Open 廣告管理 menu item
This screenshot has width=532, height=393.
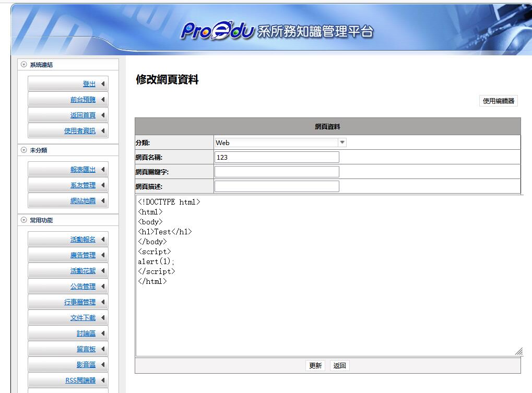[x=83, y=255]
